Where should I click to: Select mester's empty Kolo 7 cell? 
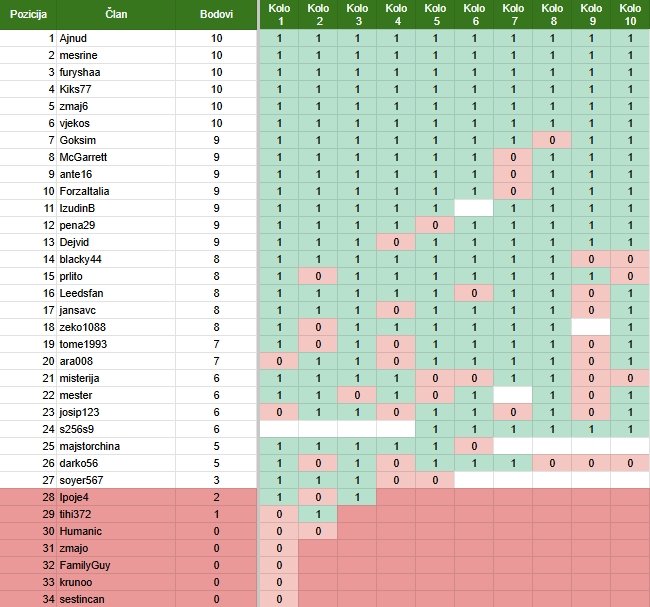coord(513,395)
